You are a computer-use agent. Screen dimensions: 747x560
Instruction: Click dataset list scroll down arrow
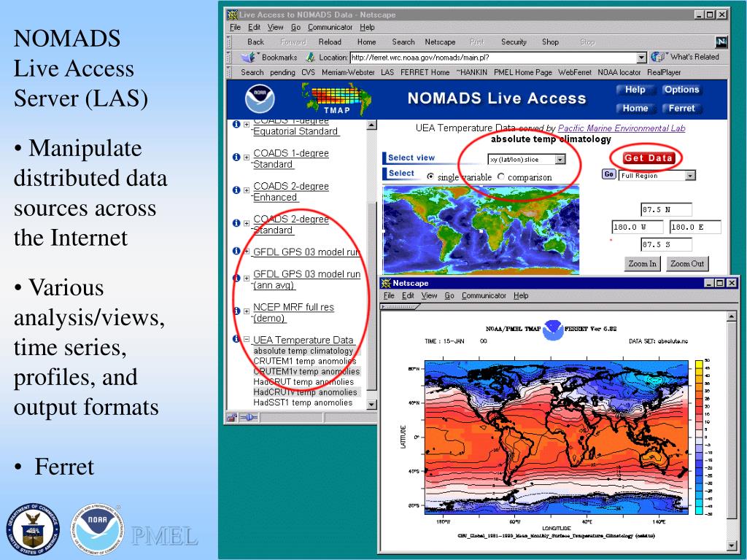coord(371,404)
